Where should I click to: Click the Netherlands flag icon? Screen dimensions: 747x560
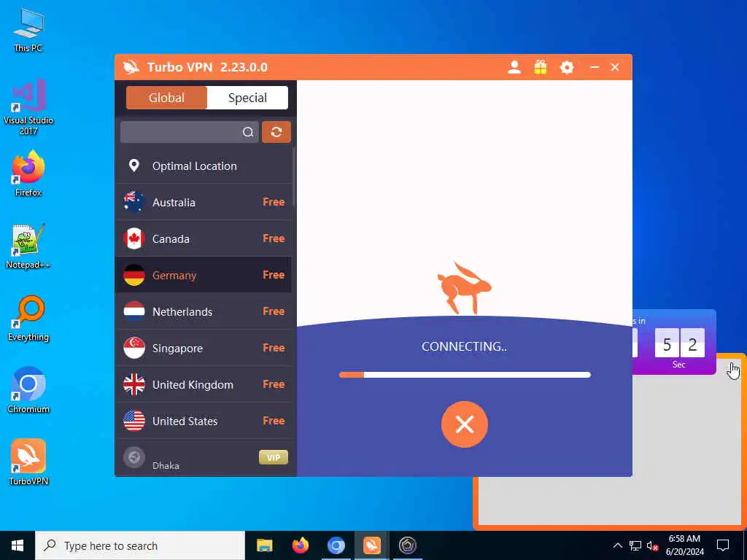point(134,311)
